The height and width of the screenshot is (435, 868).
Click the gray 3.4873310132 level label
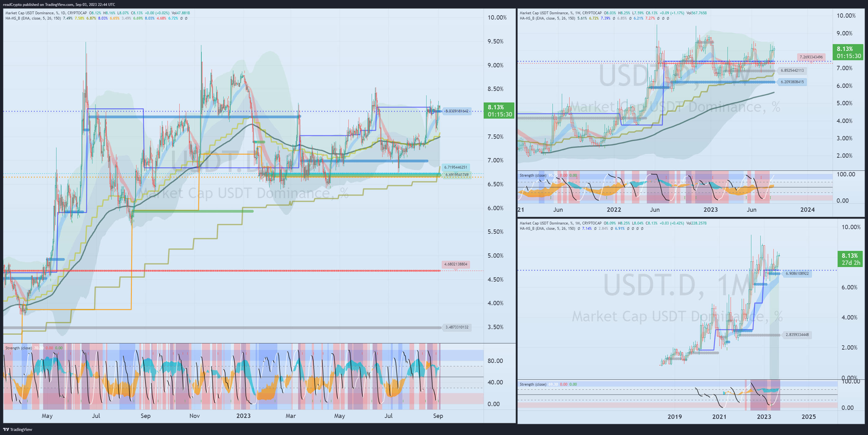[457, 327]
